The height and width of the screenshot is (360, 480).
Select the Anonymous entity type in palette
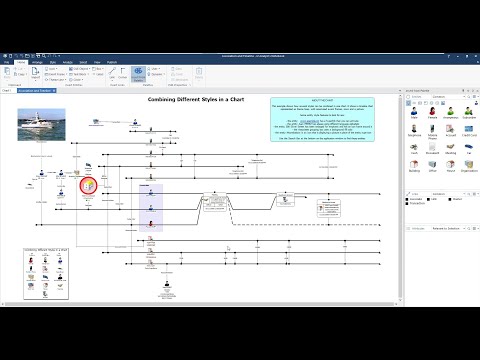pos(450,113)
